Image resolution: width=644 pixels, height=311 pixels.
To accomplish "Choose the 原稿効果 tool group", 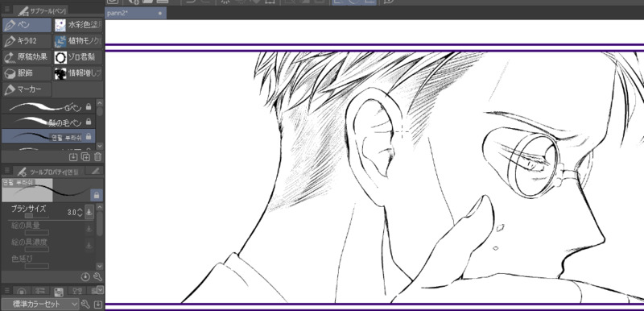I will tap(27, 57).
